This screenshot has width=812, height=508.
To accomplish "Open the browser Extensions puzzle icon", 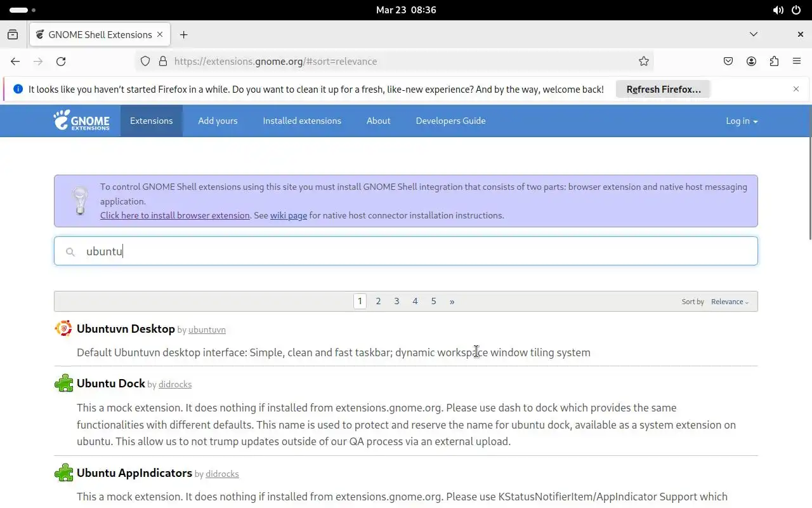I will (x=774, y=61).
